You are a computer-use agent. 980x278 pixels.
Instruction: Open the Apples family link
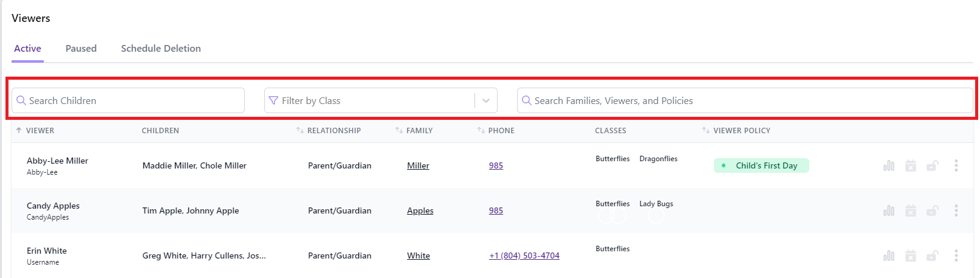(x=420, y=210)
